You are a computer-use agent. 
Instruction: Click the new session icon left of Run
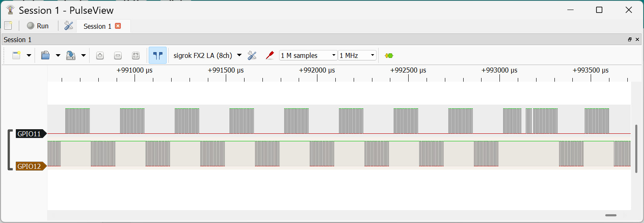(x=8, y=25)
